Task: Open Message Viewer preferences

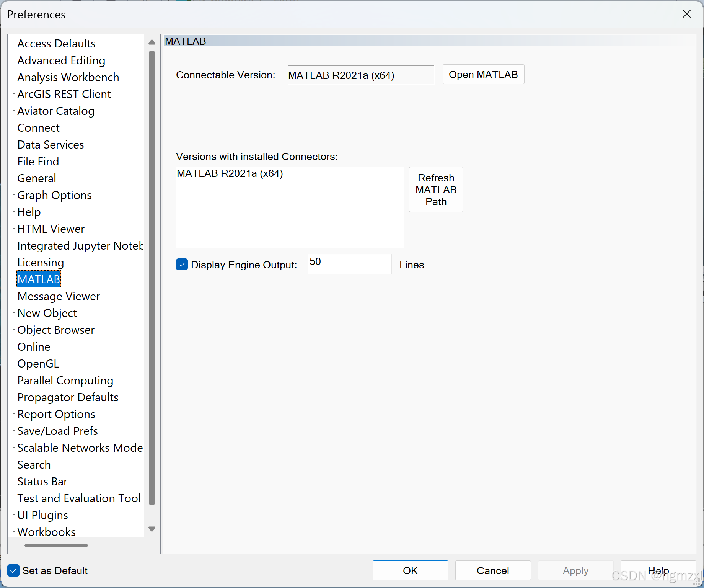Action: (59, 296)
